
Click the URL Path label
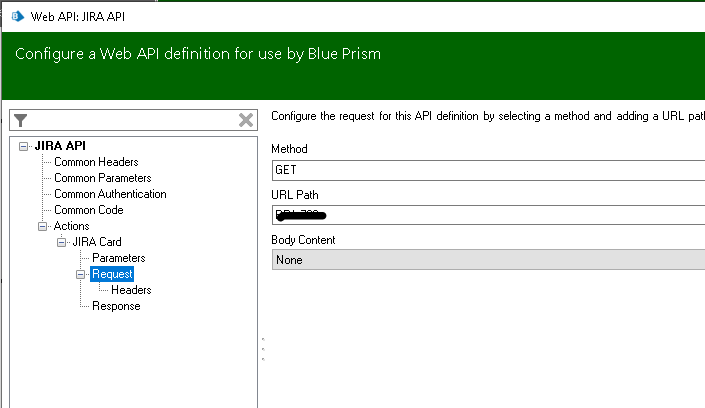tap(294, 195)
